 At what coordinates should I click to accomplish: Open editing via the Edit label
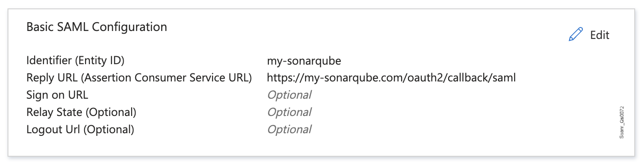600,35
